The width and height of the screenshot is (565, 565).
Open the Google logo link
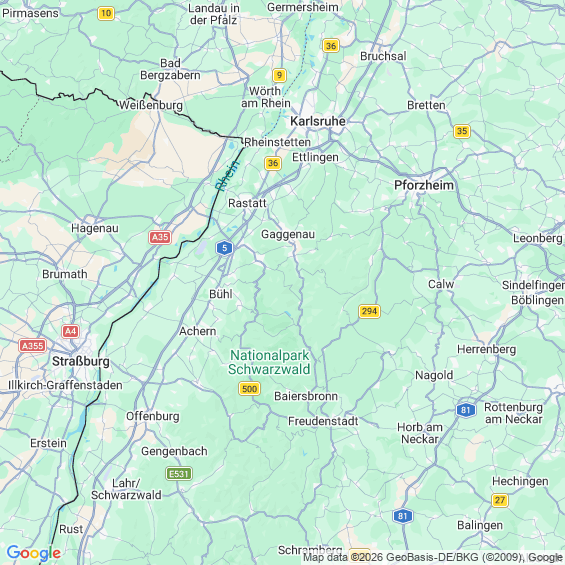[x=34, y=553]
